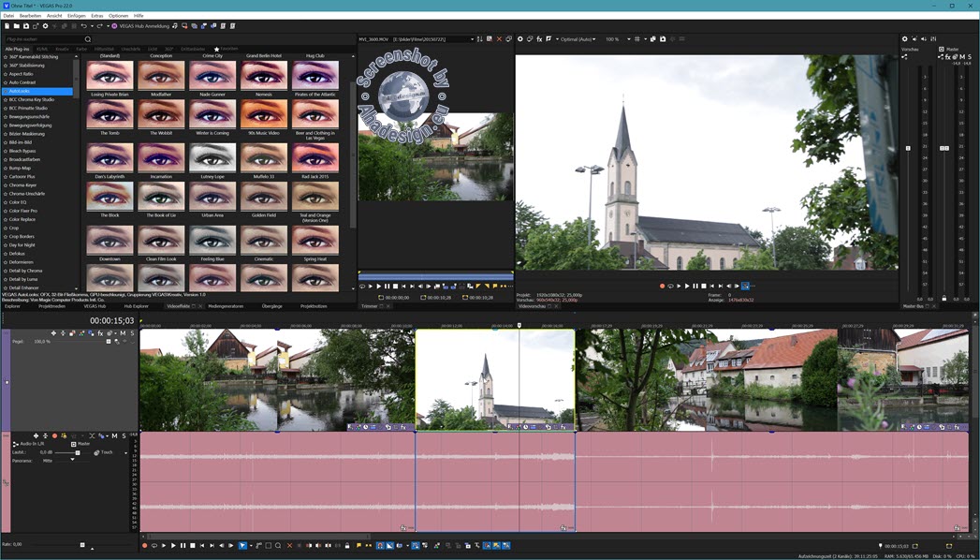Click the preview record red dot button

(x=662, y=287)
